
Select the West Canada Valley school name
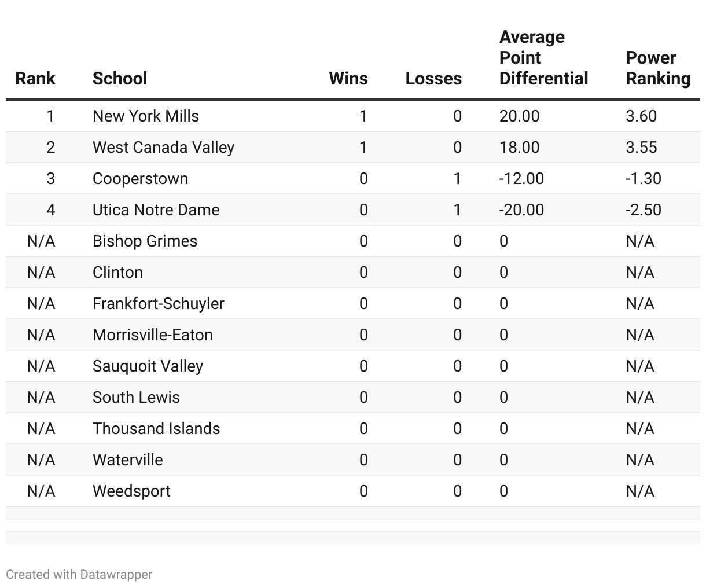pyautogui.click(x=163, y=147)
